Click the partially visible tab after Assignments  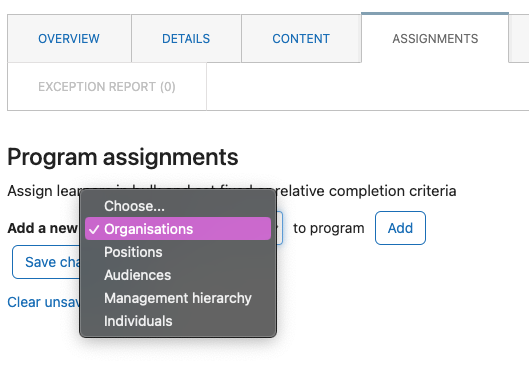click(519, 38)
